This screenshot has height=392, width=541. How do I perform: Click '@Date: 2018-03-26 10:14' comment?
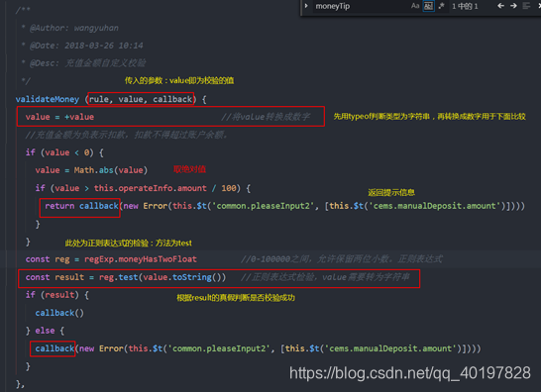[x=82, y=46]
